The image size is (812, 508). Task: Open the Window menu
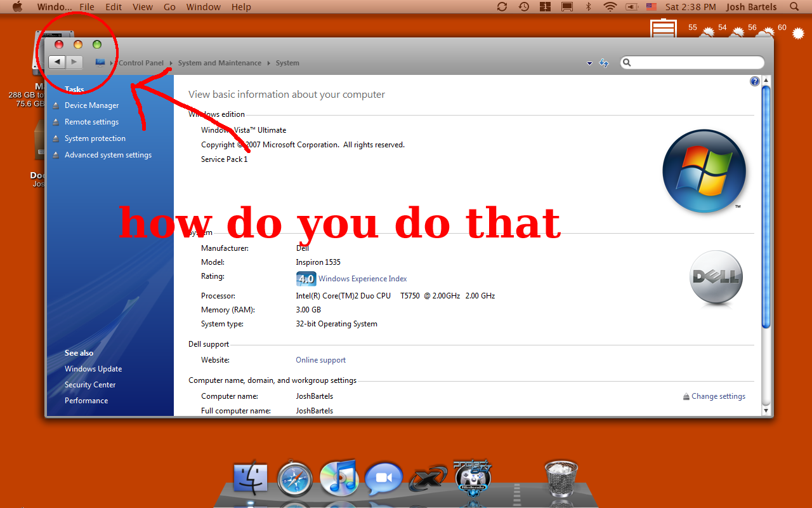[204, 6]
